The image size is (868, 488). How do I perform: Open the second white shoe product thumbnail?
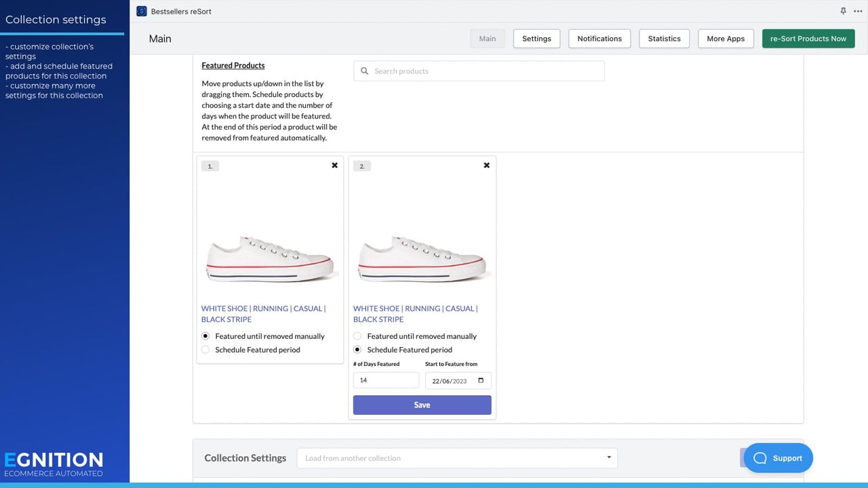pyautogui.click(x=422, y=259)
